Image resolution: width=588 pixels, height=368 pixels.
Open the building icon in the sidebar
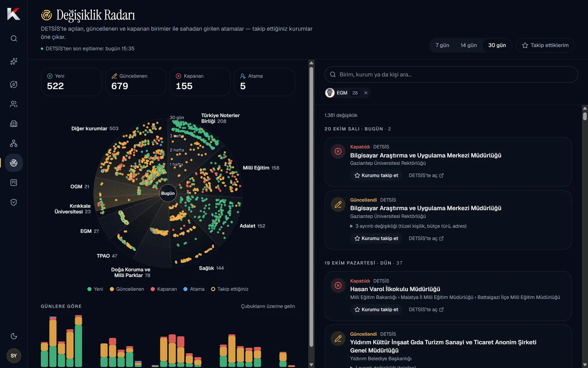click(x=14, y=123)
